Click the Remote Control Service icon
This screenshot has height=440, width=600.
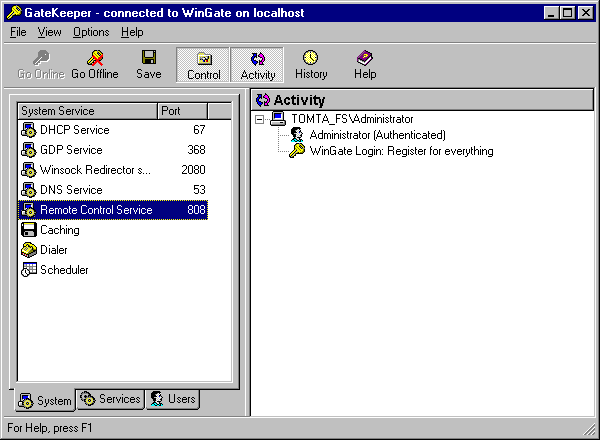coord(29,210)
